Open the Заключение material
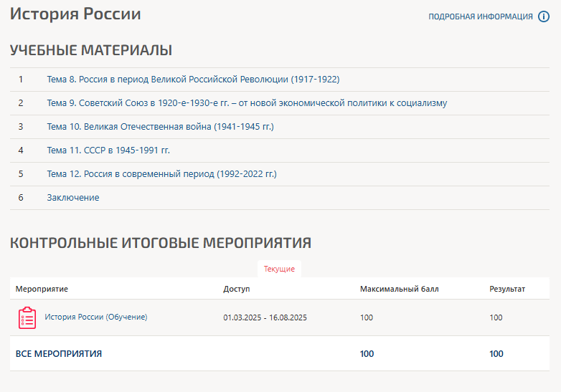561x392 pixels. (73, 198)
